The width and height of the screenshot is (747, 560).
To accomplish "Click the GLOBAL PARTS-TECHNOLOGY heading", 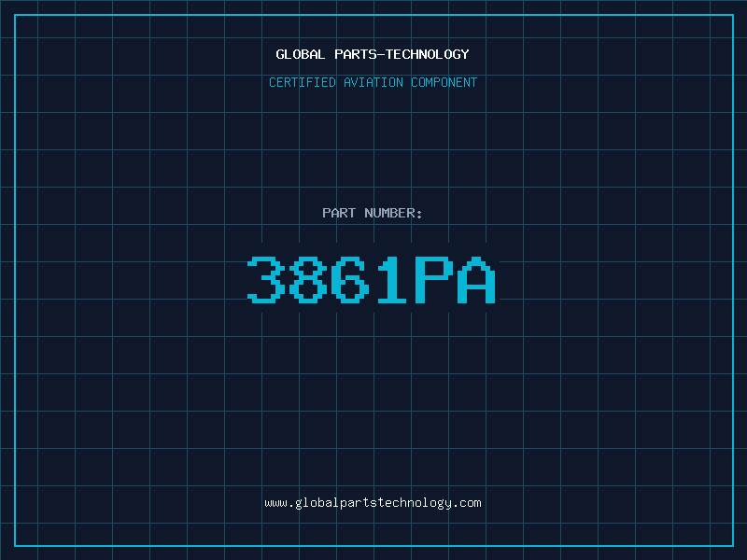I will pos(373,54).
